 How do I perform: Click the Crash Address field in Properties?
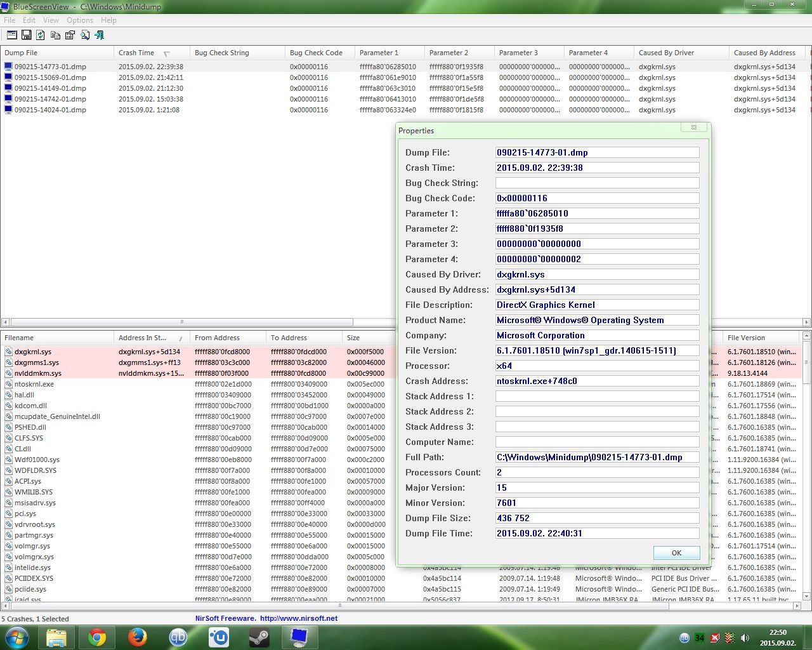[x=597, y=381]
